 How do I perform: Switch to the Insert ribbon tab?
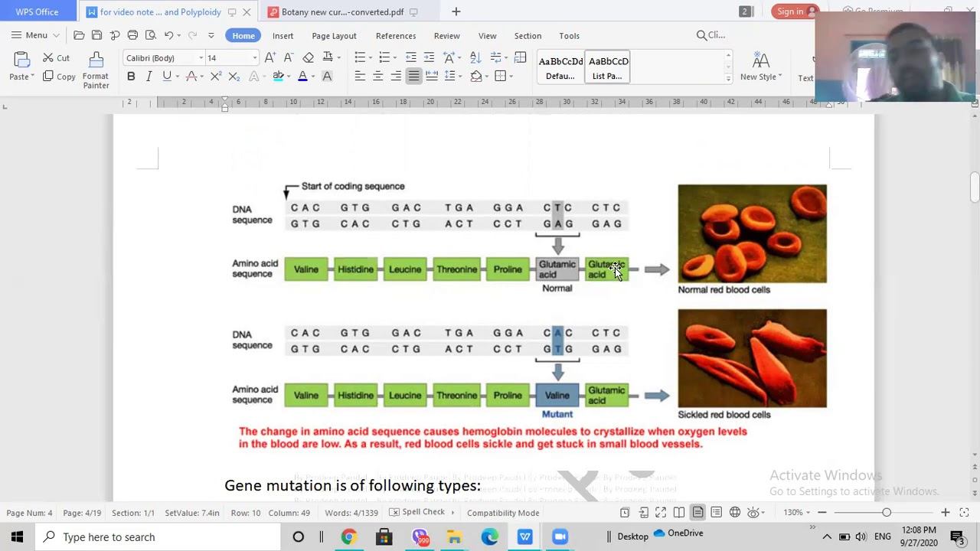click(283, 35)
